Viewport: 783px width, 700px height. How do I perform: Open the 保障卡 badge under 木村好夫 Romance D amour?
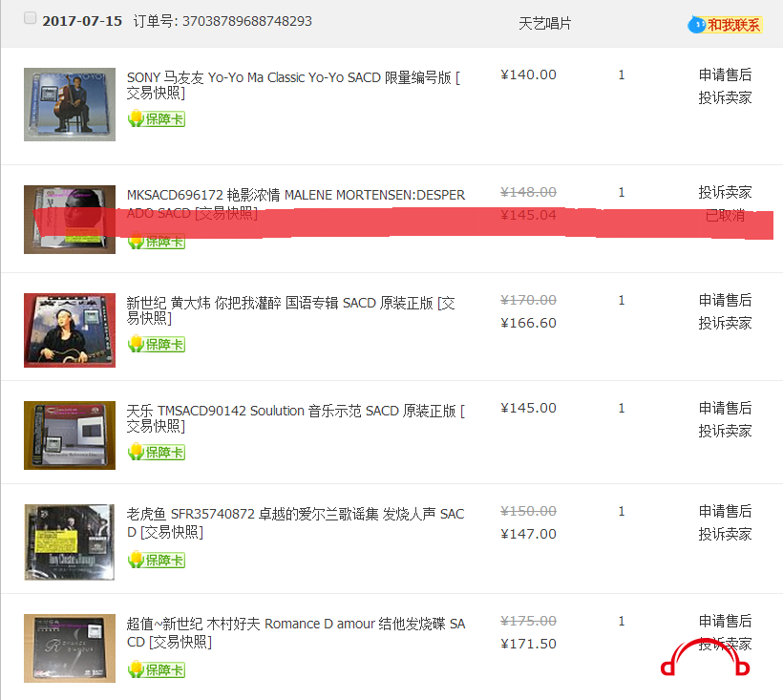(x=157, y=669)
